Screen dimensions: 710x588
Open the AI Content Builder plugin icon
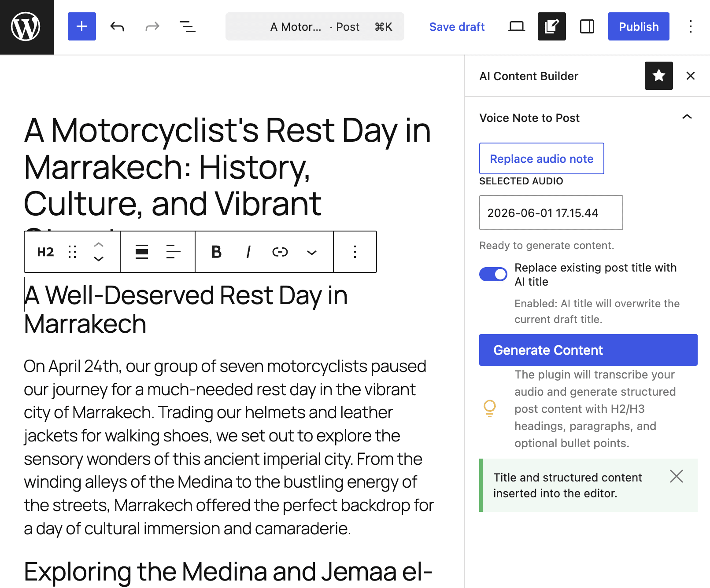(552, 26)
